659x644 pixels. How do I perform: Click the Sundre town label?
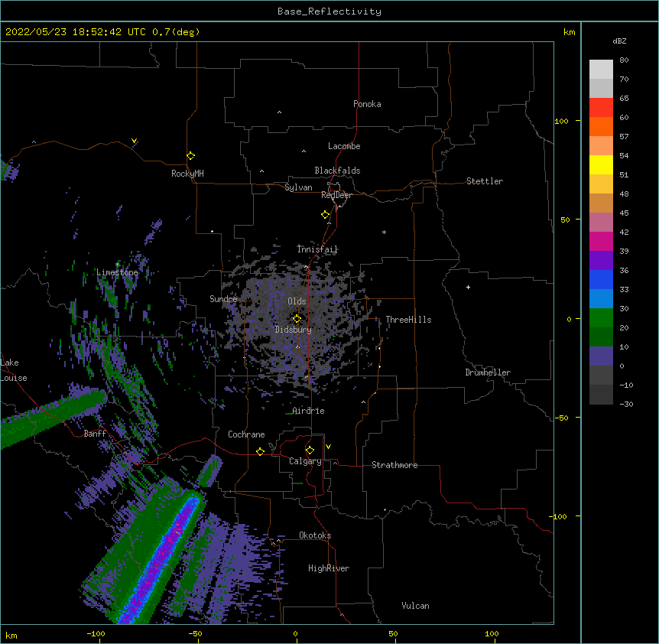pyautogui.click(x=223, y=299)
